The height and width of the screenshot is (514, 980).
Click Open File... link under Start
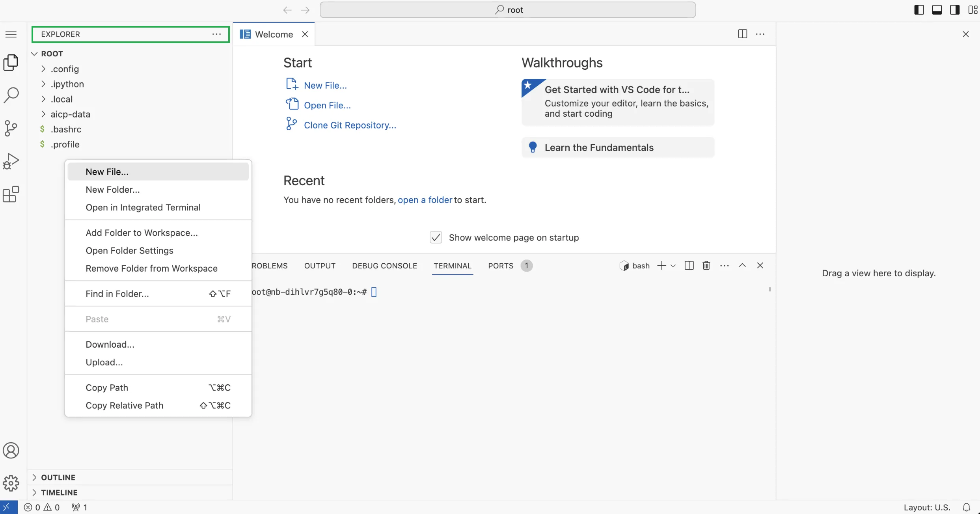pyautogui.click(x=327, y=105)
